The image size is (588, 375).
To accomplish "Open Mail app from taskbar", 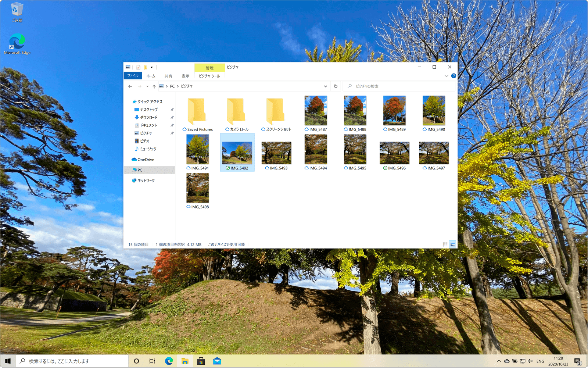I will [217, 361].
